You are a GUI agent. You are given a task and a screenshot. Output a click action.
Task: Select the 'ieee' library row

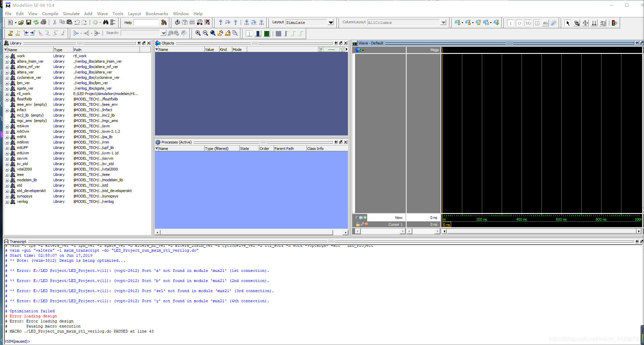(x=78, y=175)
